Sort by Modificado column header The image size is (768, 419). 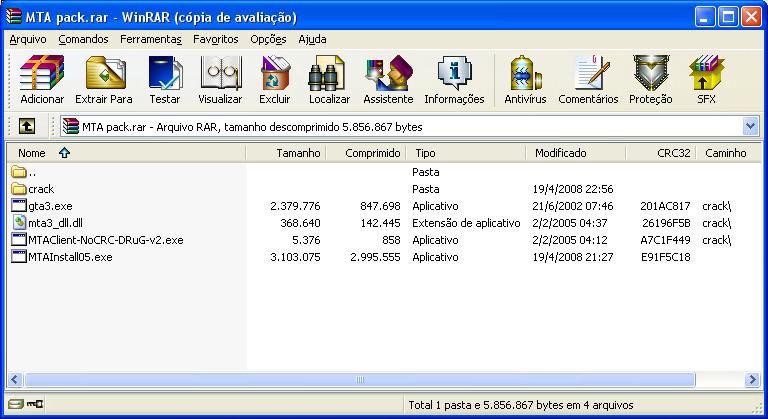(x=576, y=153)
